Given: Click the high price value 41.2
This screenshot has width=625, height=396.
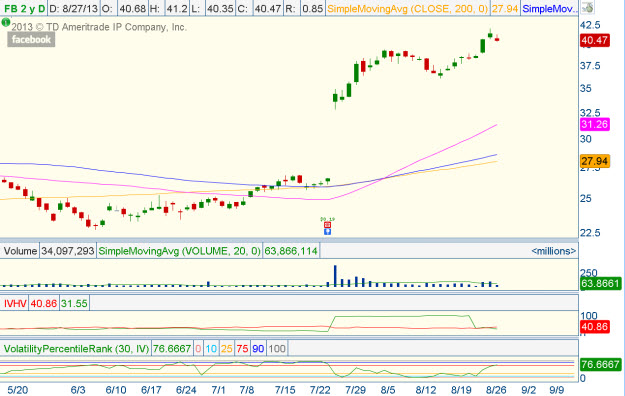Looking at the screenshot, I should pos(177,8).
